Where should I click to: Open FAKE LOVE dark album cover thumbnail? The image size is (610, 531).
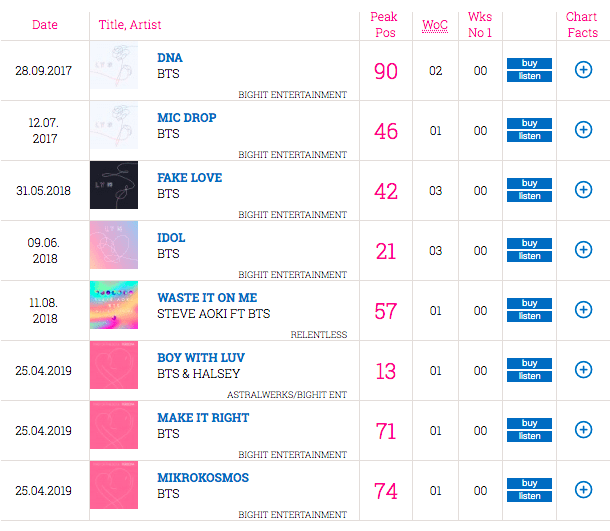pos(114,185)
